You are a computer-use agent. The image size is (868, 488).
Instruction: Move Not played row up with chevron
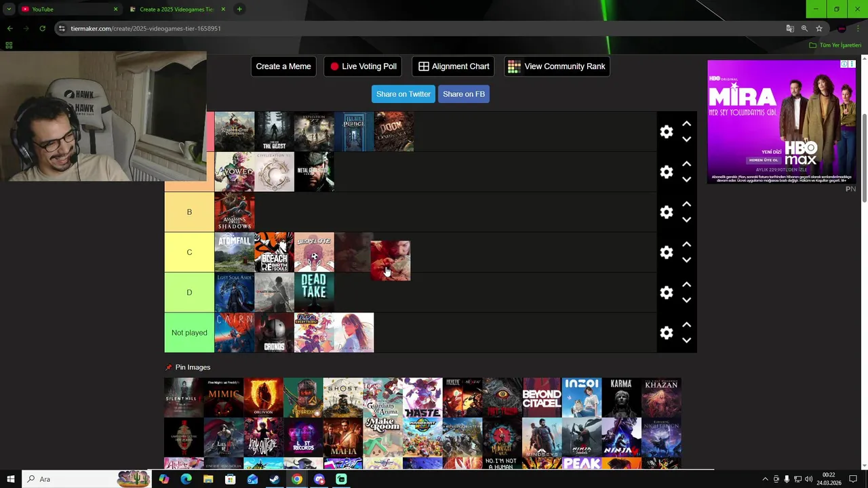686,325
